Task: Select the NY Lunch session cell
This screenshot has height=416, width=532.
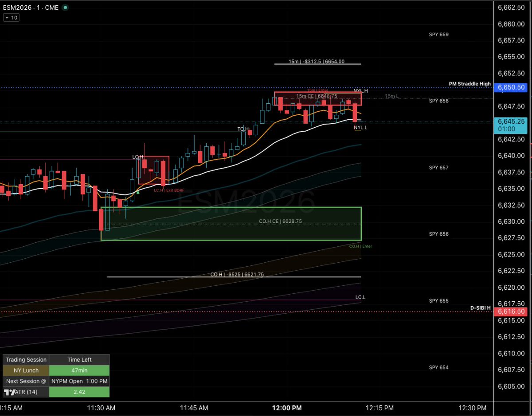Action: [x=26, y=370]
